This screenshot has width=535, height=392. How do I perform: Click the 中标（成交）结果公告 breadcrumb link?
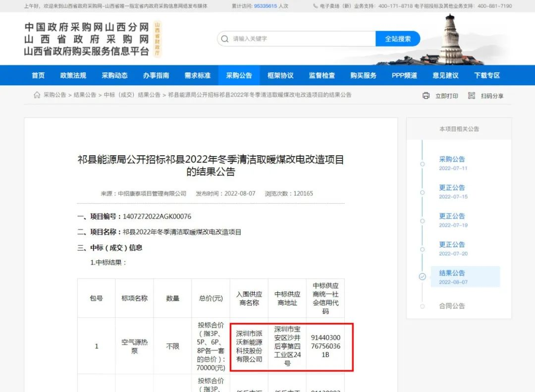(132, 95)
